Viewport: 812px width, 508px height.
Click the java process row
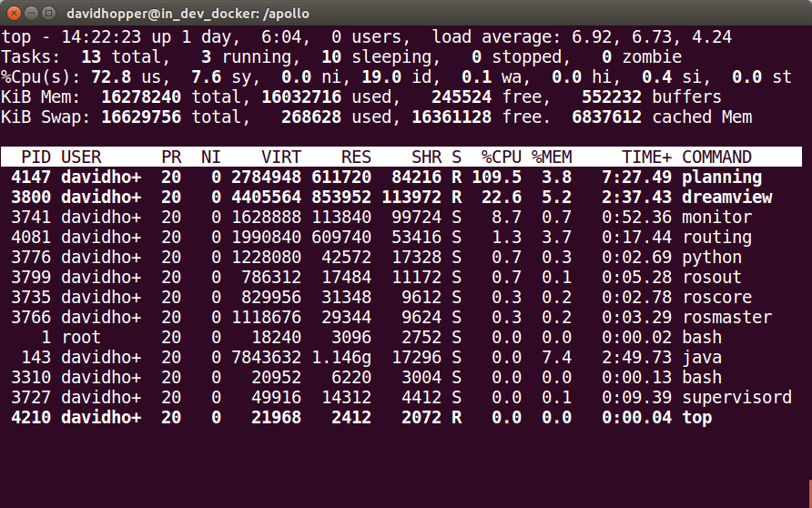pos(401,357)
